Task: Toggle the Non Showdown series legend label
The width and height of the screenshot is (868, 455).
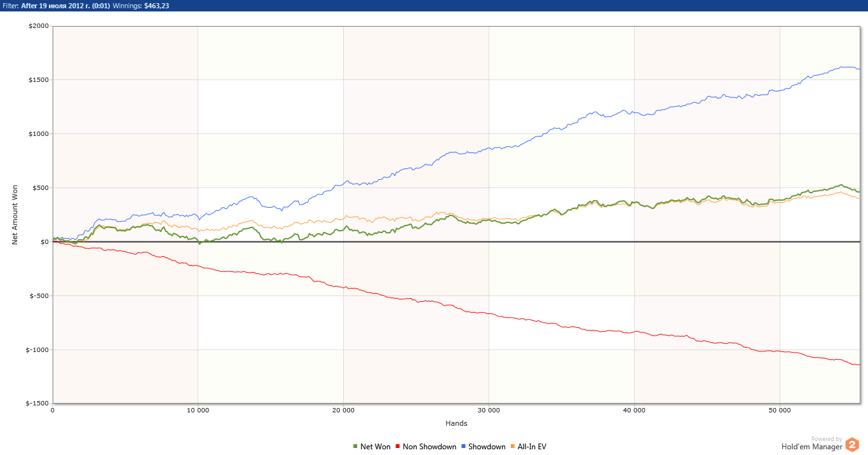Action: point(430,447)
